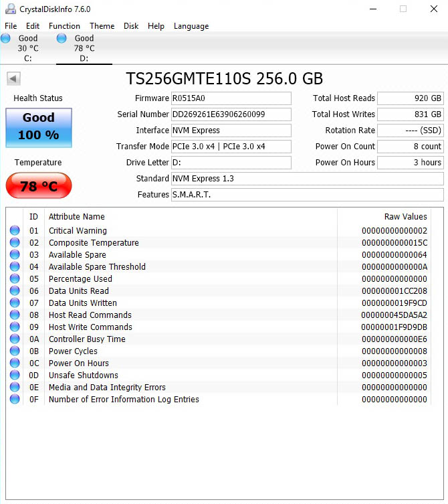Screen dimensions: 448x504
Task: Open the Theme menu
Action: (102, 26)
